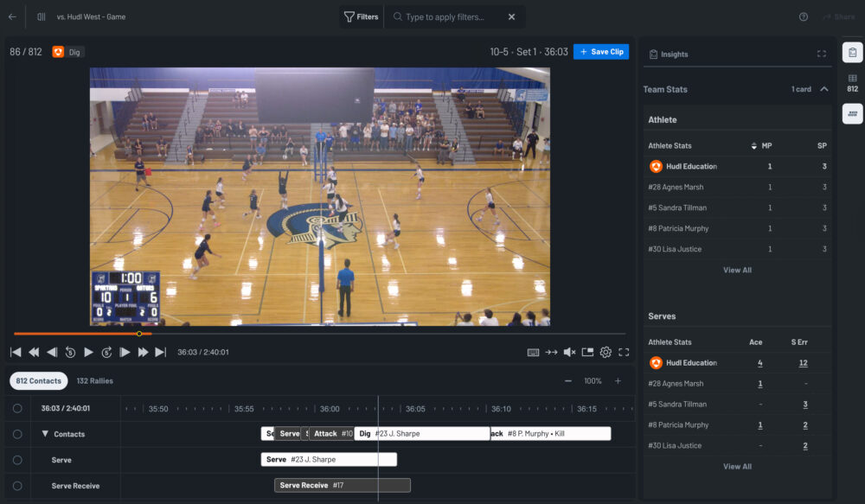Collapse the Contacts track group
This screenshot has width=865, height=504.
(45, 434)
